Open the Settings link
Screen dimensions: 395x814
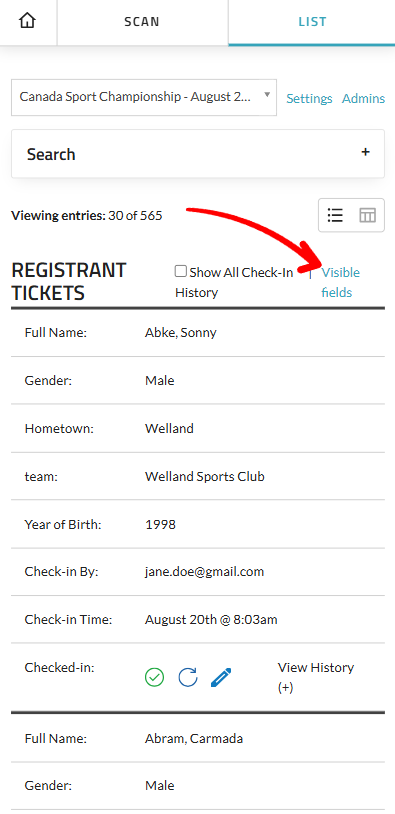(309, 99)
